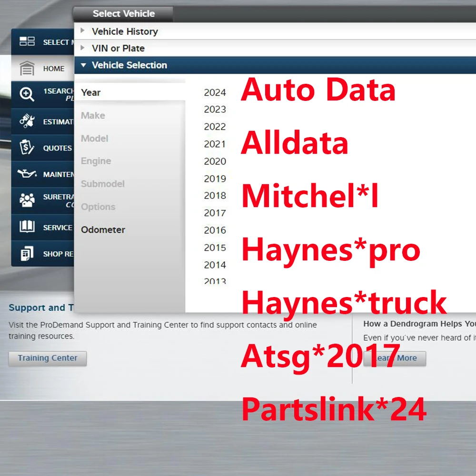Click the Home garage icon
476x476 pixels.
(27, 68)
